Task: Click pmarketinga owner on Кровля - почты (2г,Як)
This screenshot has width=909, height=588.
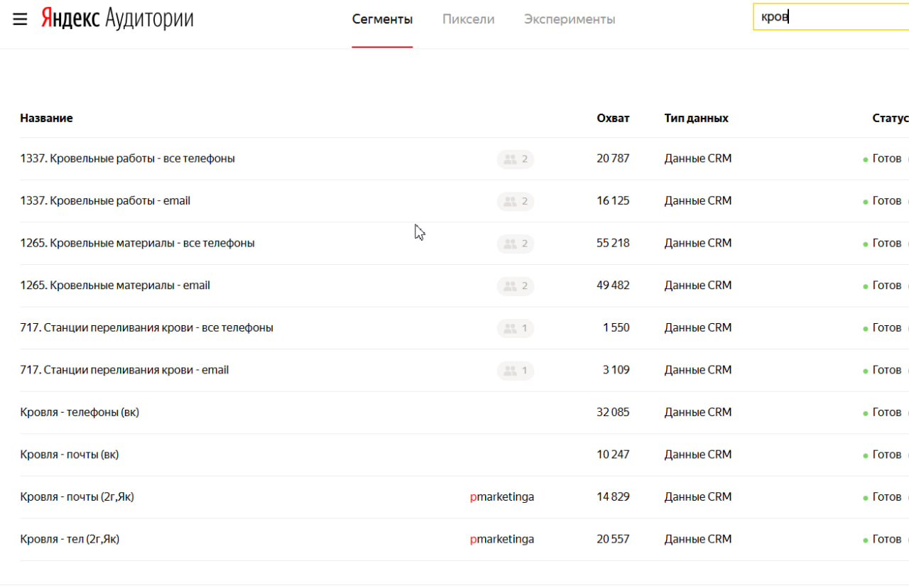Action: [502, 497]
